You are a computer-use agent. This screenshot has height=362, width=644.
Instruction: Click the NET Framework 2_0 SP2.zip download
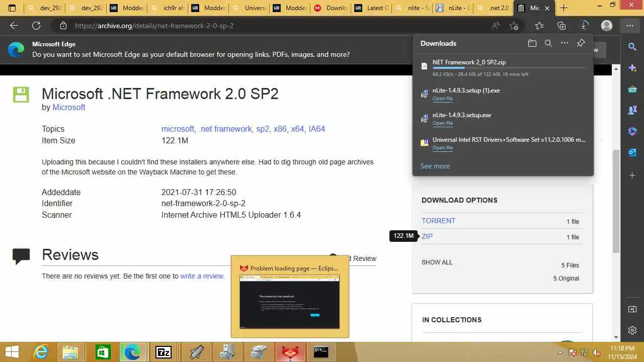point(469,62)
